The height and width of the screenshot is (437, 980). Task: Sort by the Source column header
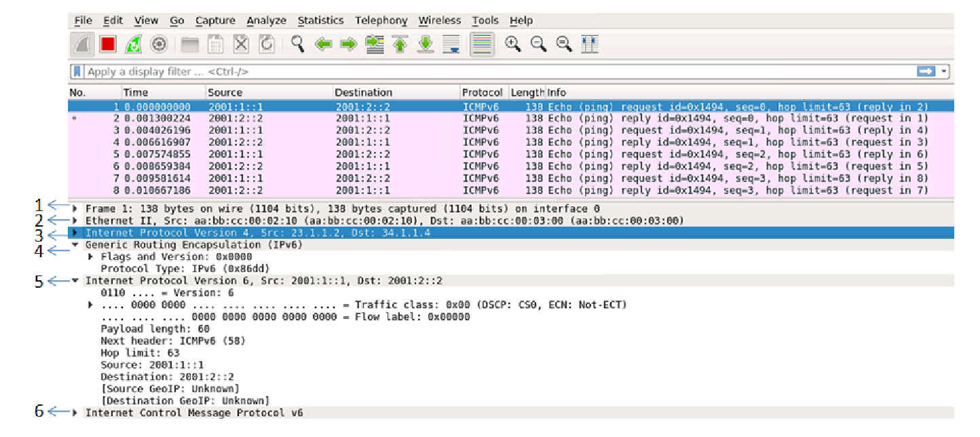click(x=269, y=92)
